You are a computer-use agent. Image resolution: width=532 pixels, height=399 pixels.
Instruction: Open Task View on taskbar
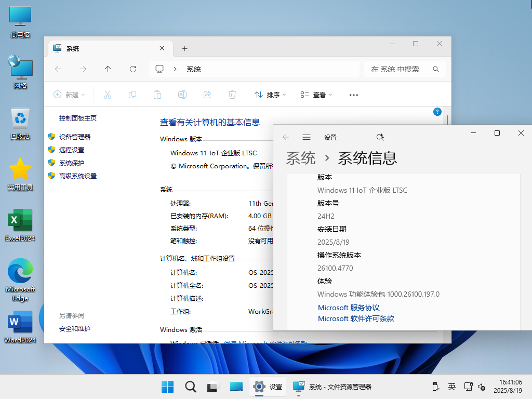(213, 387)
